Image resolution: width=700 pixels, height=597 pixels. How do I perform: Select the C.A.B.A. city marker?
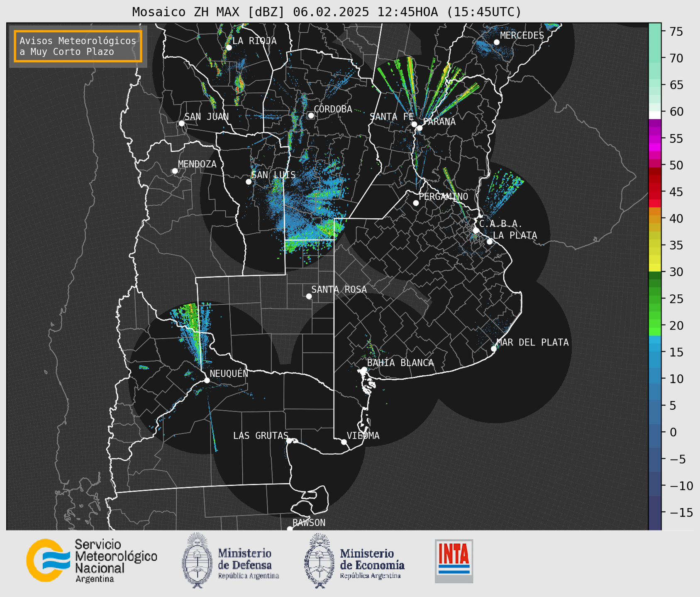pos(476,230)
